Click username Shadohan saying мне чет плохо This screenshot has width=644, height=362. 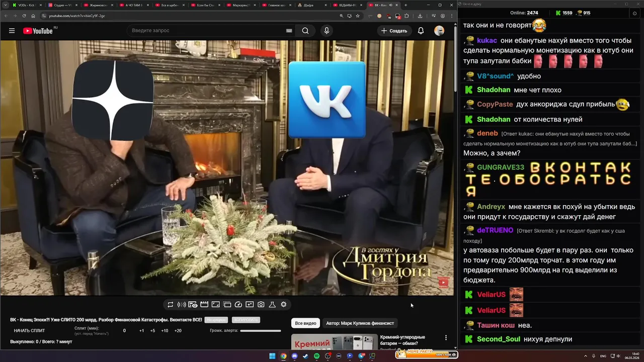pos(494,90)
